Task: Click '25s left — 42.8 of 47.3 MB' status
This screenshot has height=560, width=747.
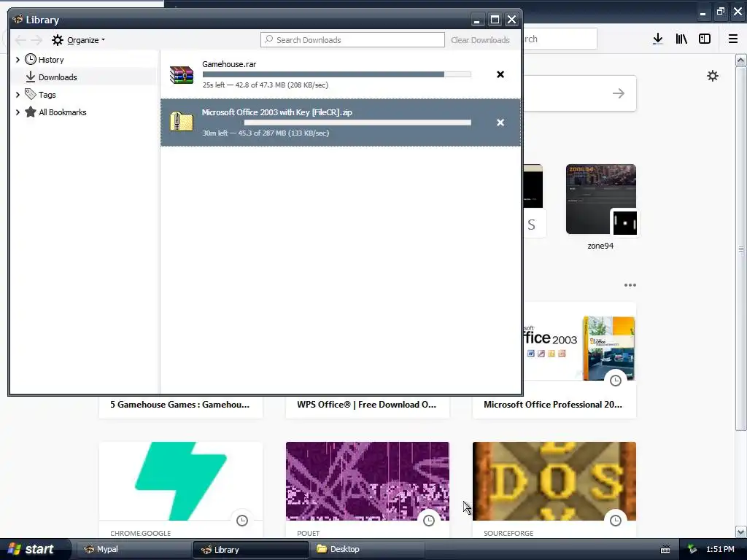Action: tap(266, 85)
